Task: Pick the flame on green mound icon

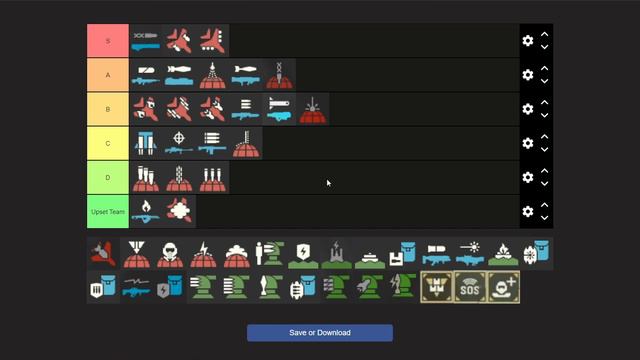Action: pos(503,253)
